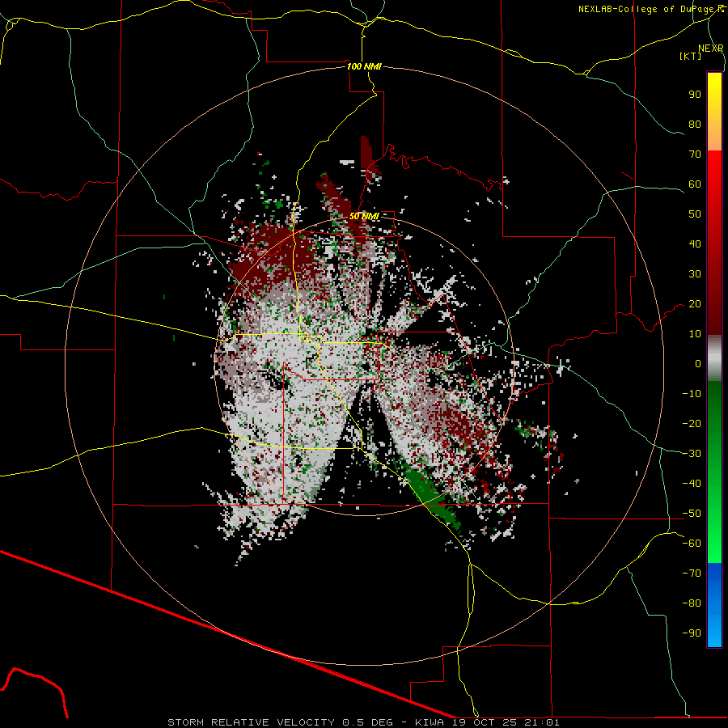Select the 80 label on the velocity scale
Image resolution: width=728 pixels, height=728 pixels.
[x=695, y=125]
